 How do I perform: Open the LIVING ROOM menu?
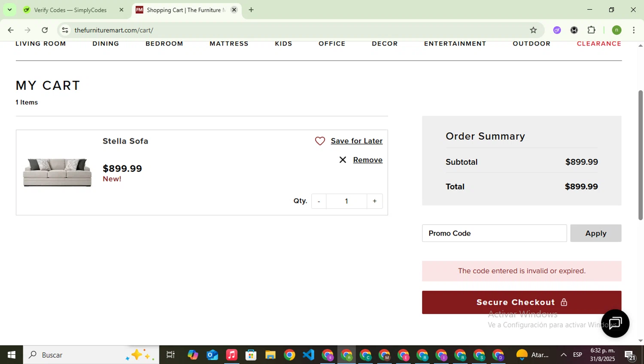41,44
